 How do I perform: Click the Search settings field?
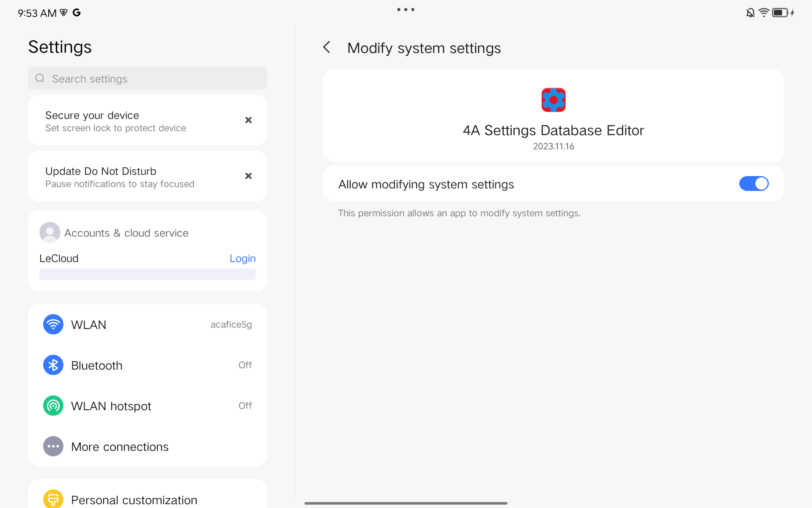tap(147, 79)
